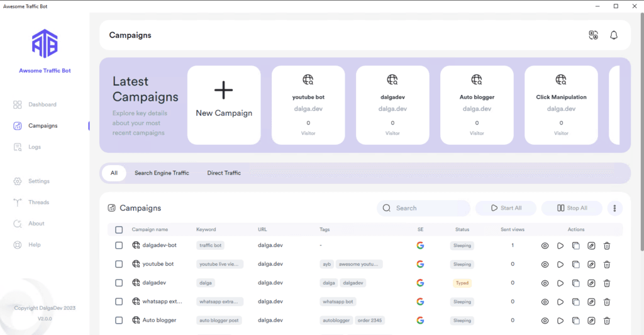Screen dimensions: 644x335
Task: Check the dalgadev row checkbox
Action: pos(119,283)
